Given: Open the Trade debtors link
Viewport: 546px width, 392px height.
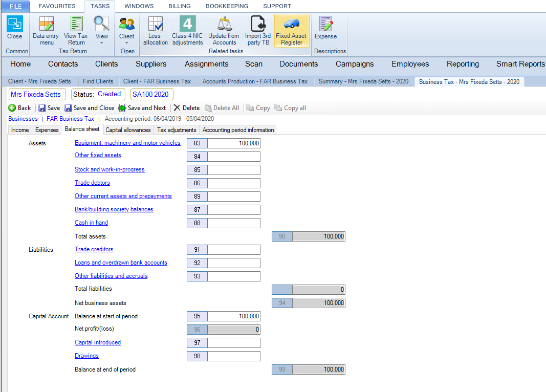Looking at the screenshot, I should point(92,183).
